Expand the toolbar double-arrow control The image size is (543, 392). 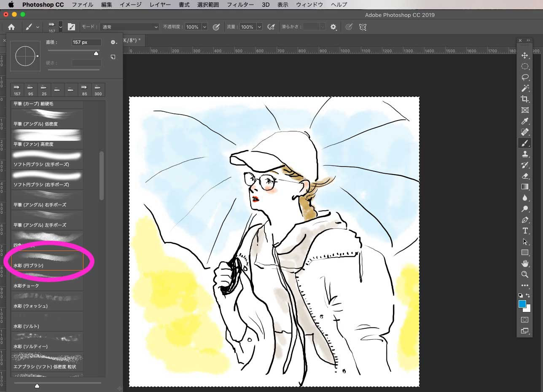[528, 40]
